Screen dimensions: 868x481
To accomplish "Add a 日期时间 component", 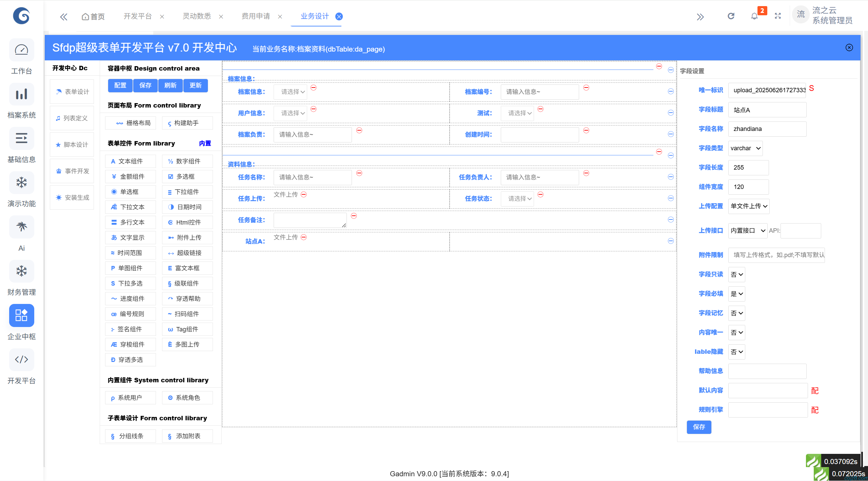I will 187,207.
